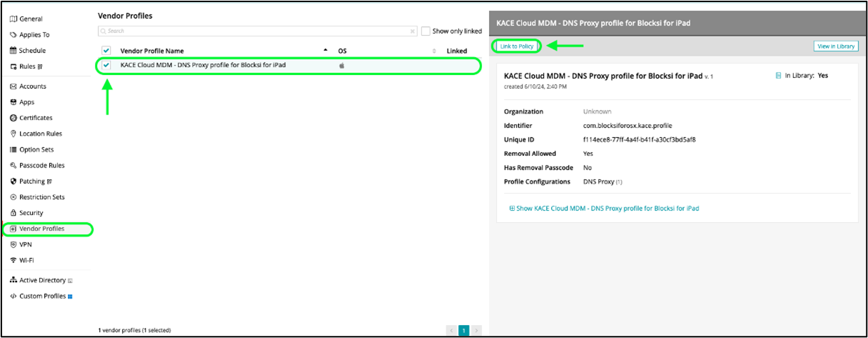Toggle the Show only linked checkbox
868x338 pixels.
point(425,31)
